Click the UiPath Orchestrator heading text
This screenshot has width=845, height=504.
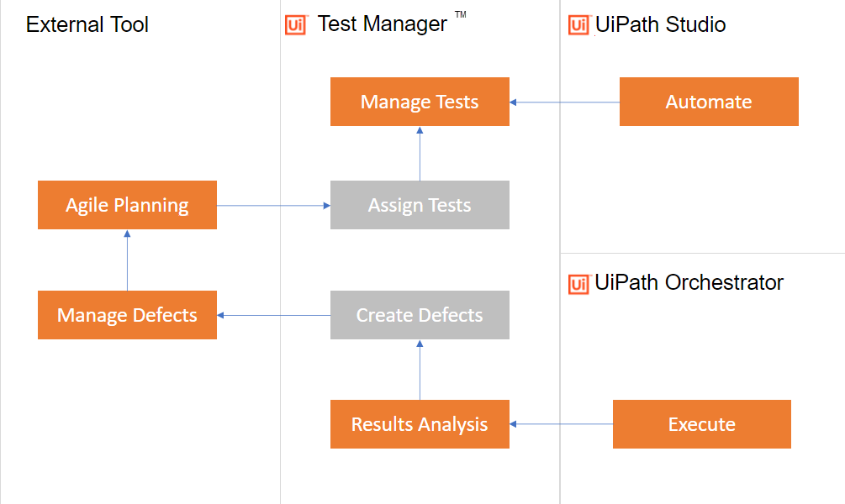(x=689, y=283)
